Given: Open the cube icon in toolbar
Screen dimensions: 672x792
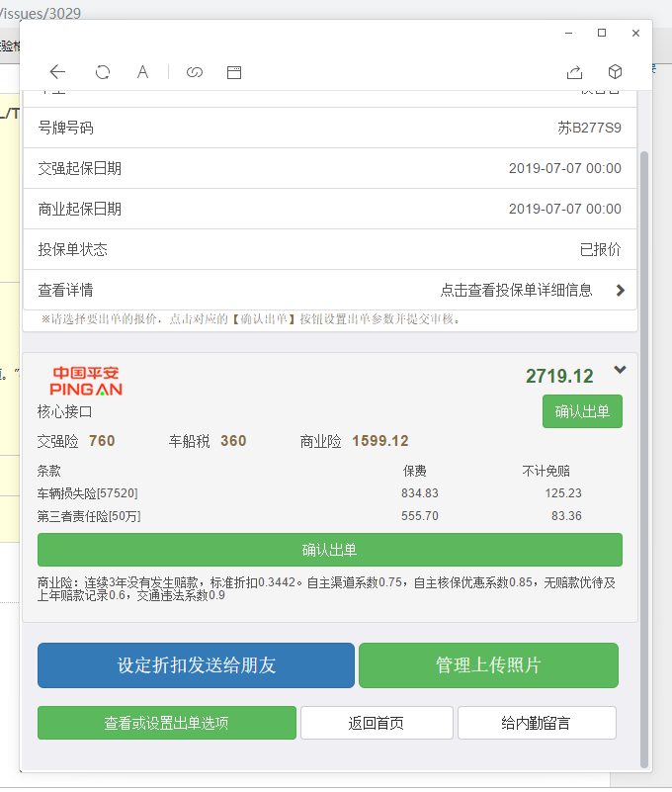Looking at the screenshot, I should 615,72.
